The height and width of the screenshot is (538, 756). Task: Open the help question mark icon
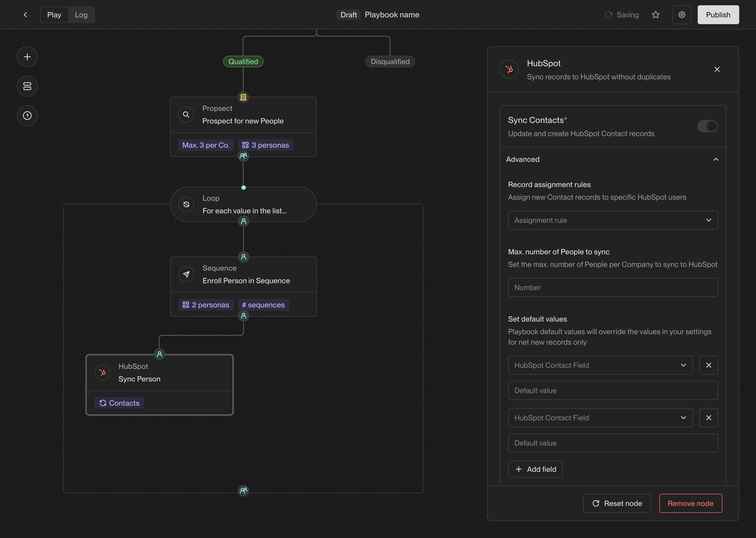point(27,116)
